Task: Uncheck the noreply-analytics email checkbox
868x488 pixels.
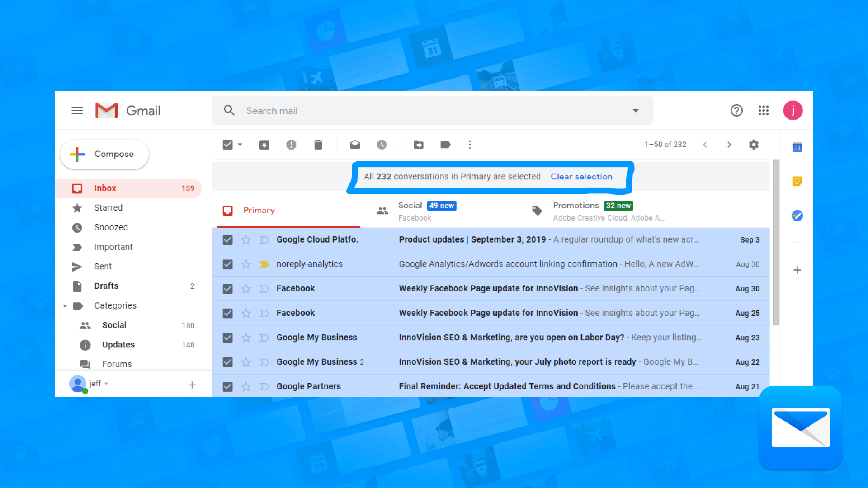Action: [228, 264]
